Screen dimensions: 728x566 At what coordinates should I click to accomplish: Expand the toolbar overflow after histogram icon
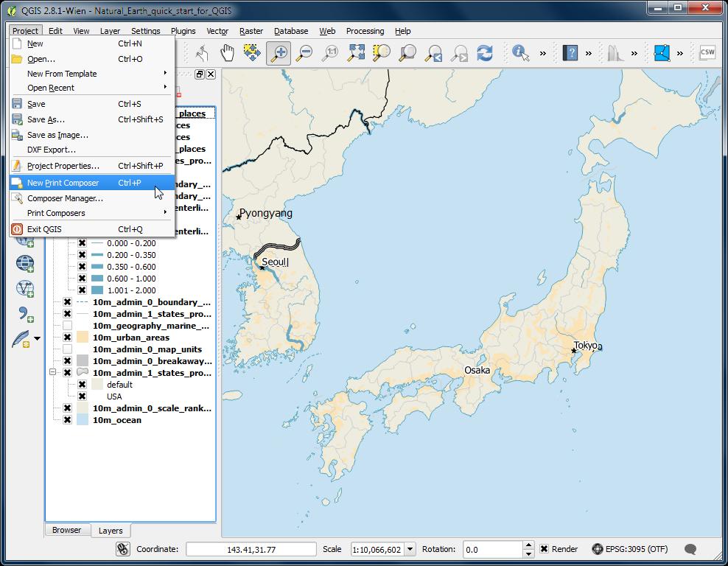click(634, 53)
